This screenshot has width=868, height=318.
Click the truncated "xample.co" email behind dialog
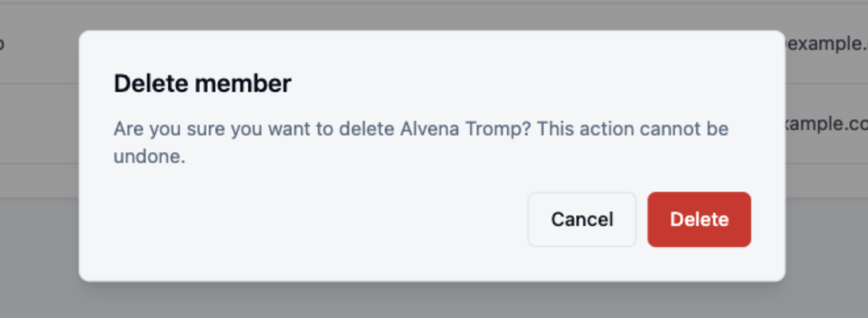826,124
